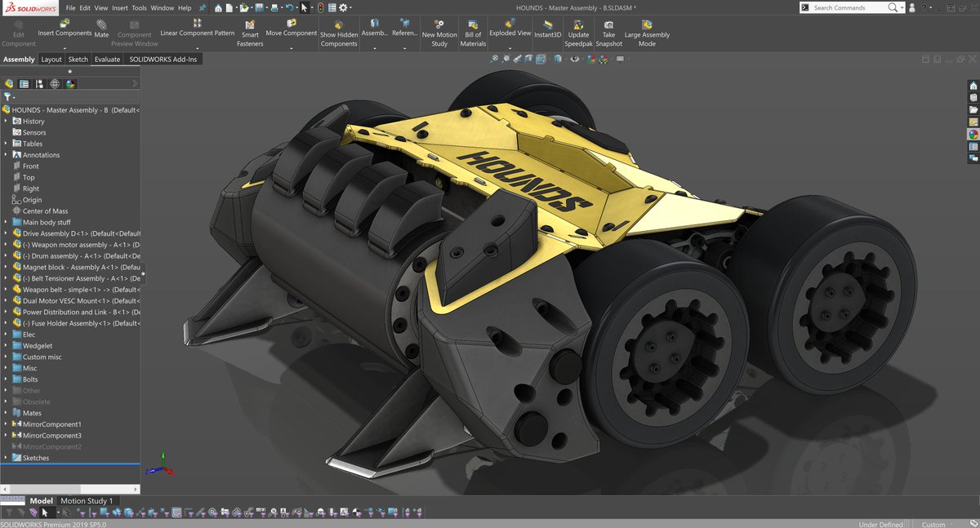Image resolution: width=980 pixels, height=528 pixels.
Task: Open the File menu
Action: coord(70,7)
